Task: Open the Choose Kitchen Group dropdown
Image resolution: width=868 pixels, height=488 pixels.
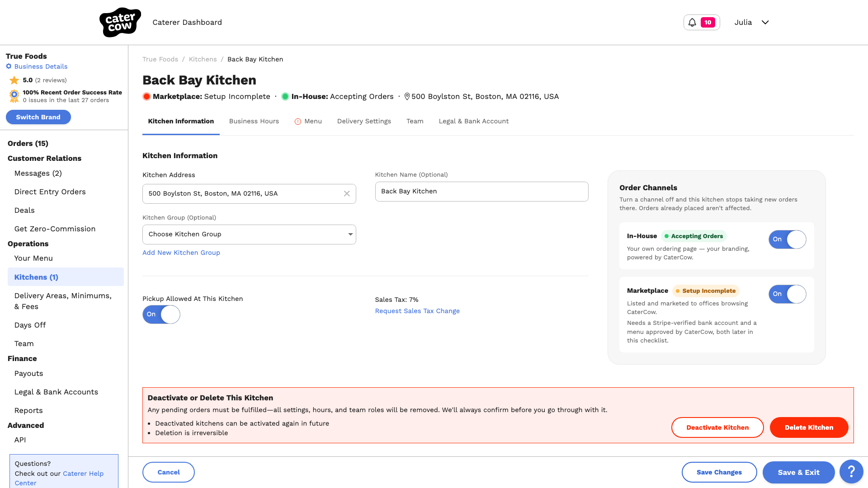Action: click(x=249, y=235)
